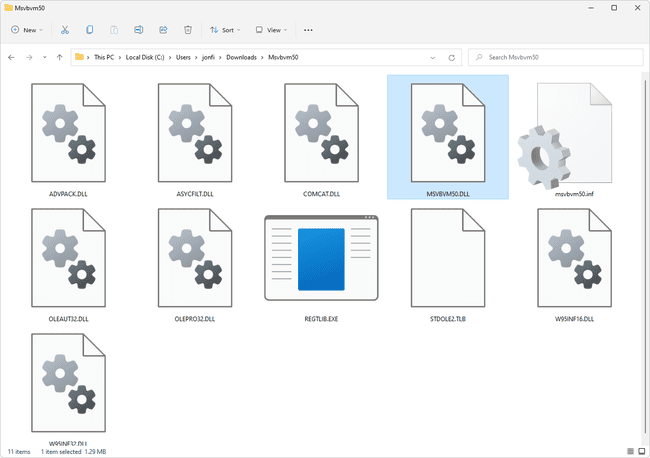Select the W95INF16.DLL file icon
The image size is (650, 458).
(575, 258)
